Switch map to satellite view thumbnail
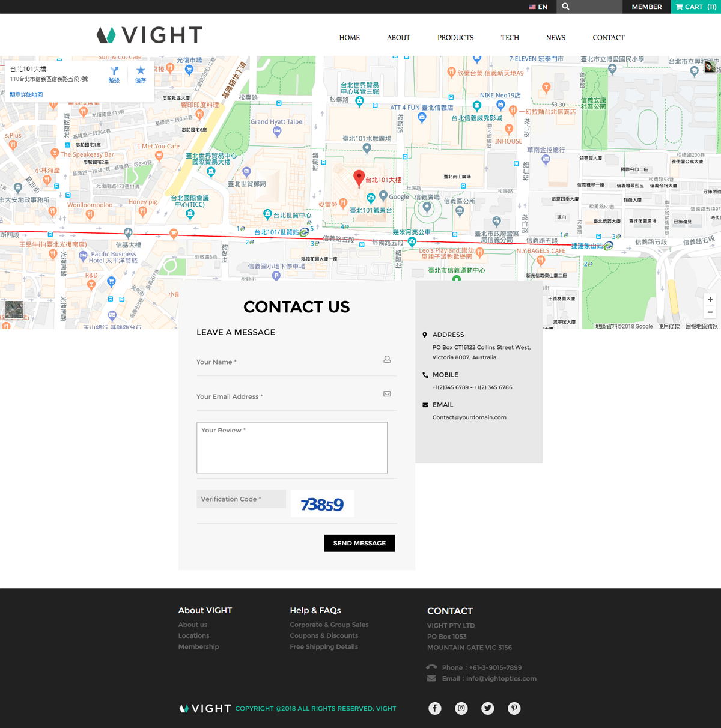Image resolution: width=721 pixels, height=728 pixels. pyautogui.click(x=14, y=310)
